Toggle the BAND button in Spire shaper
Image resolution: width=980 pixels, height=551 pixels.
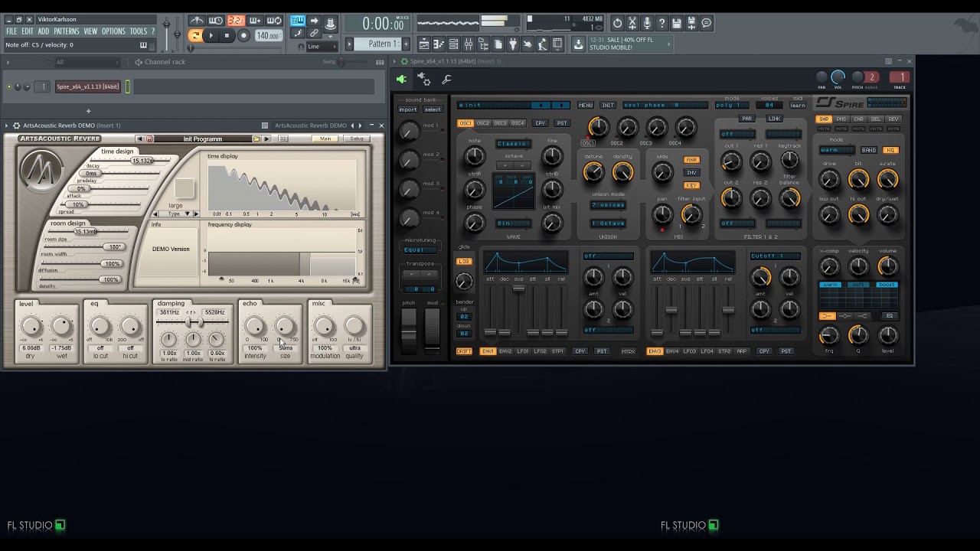869,150
